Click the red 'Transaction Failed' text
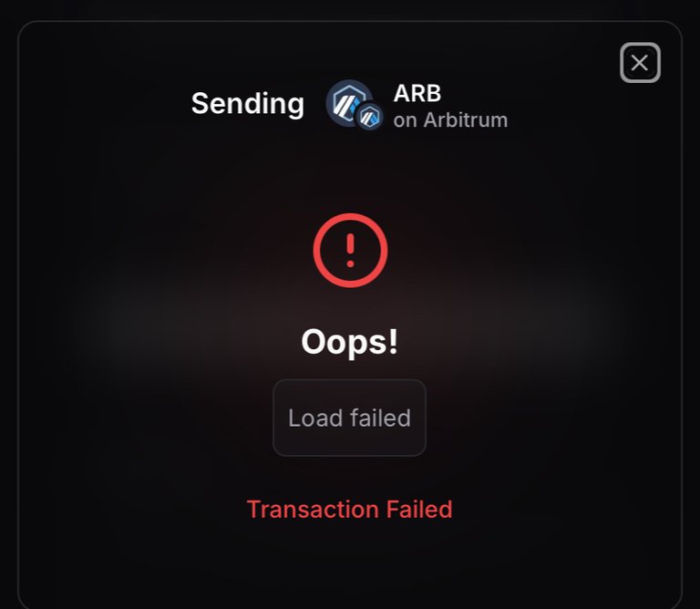700x609 pixels. 350,510
